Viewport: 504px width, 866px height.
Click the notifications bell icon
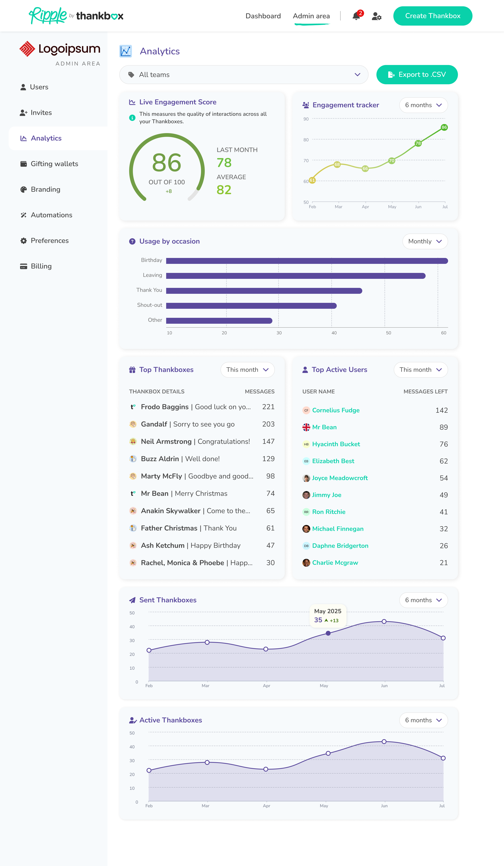coord(356,16)
